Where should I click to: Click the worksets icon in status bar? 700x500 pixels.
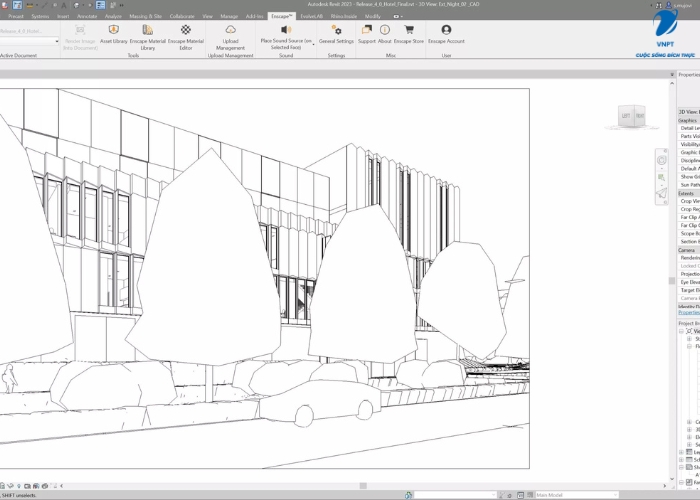(408, 495)
